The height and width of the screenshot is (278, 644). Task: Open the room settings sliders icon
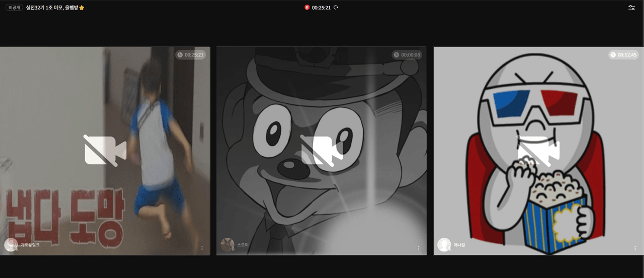point(631,8)
